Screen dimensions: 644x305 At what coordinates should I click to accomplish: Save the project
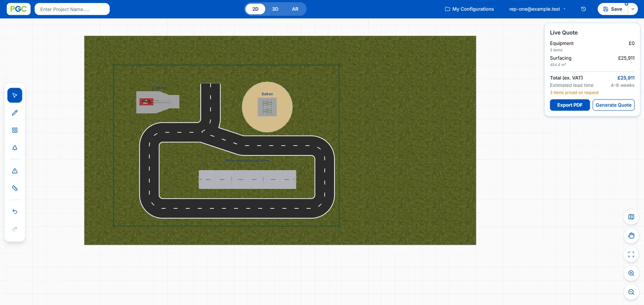coord(613,9)
